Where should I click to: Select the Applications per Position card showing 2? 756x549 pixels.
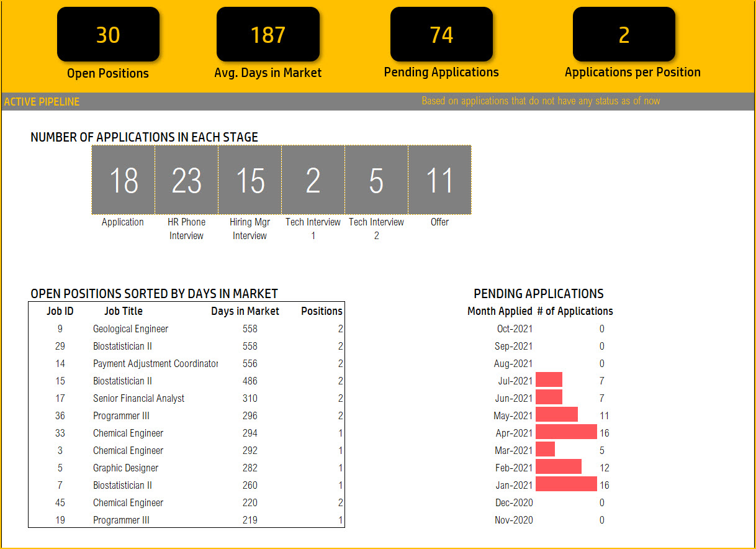[x=624, y=35]
